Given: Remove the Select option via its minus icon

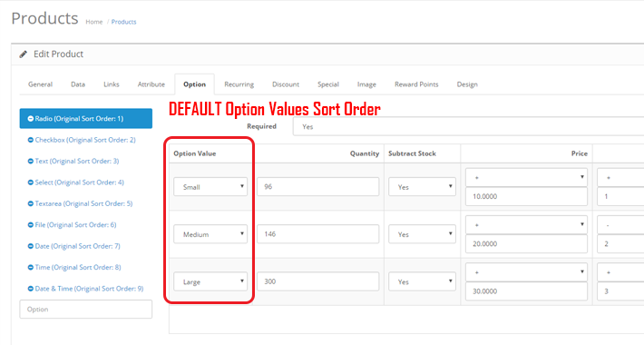Looking at the screenshot, I should [x=31, y=182].
